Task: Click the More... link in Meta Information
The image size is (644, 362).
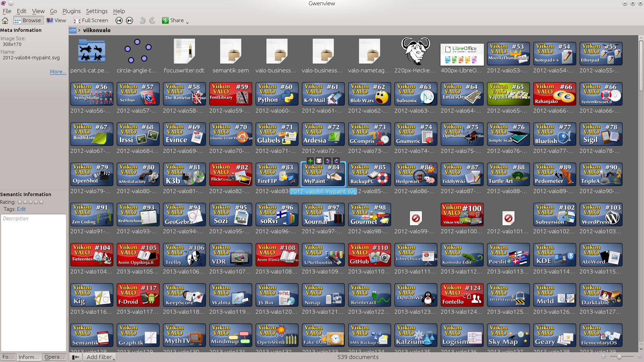Action: [x=58, y=72]
